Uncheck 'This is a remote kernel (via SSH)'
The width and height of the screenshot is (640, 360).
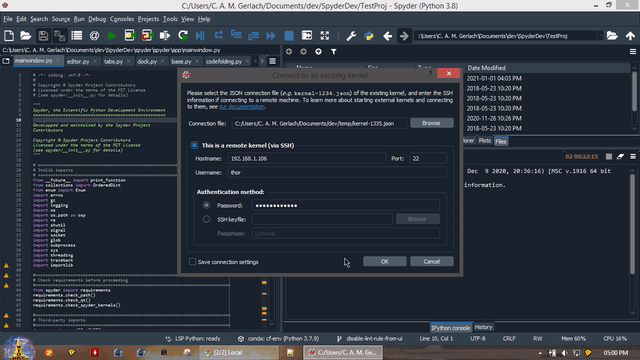pos(194,145)
